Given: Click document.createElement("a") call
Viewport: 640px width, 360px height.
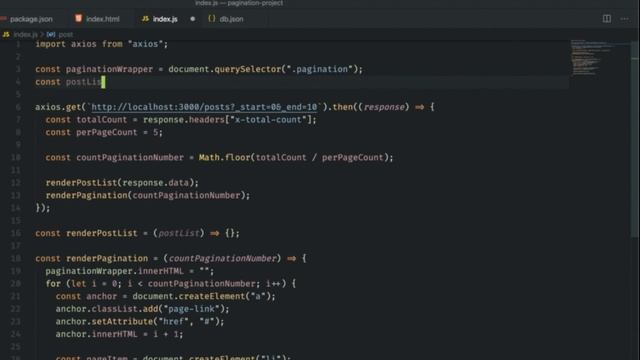Looking at the screenshot, I should (203, 296).
